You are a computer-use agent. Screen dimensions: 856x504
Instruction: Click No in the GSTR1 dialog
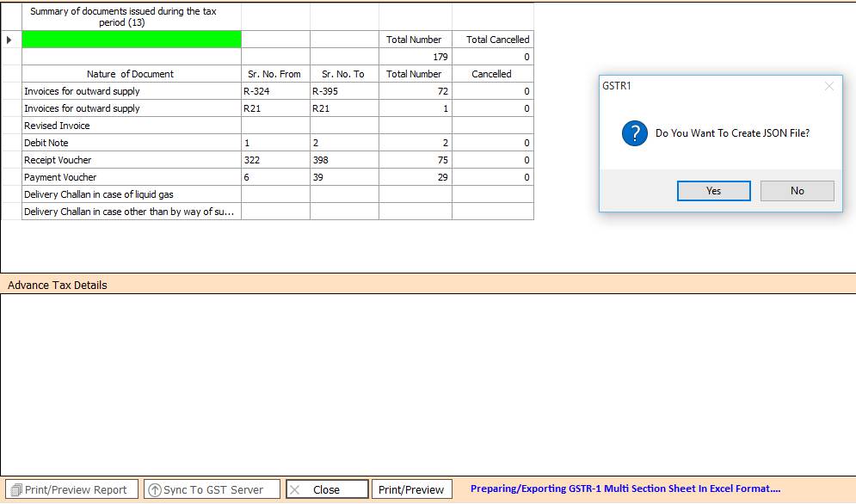tap(797, 191)
